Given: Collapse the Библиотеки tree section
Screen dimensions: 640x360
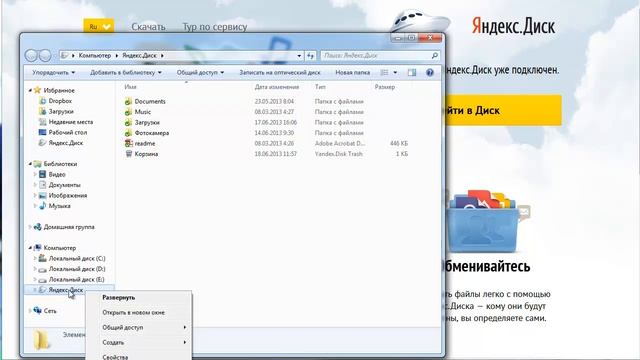Looking at the screenshot, I should point(30,164).
